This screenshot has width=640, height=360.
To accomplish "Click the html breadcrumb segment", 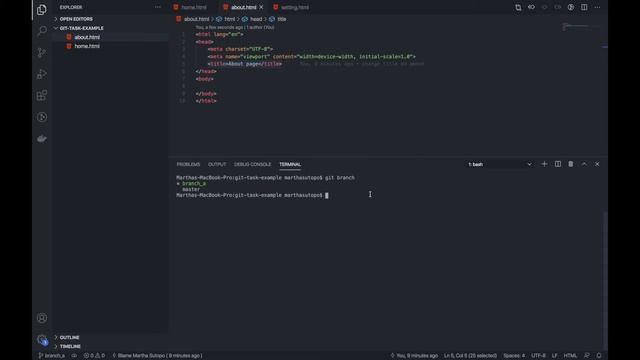I will (230, 19).
